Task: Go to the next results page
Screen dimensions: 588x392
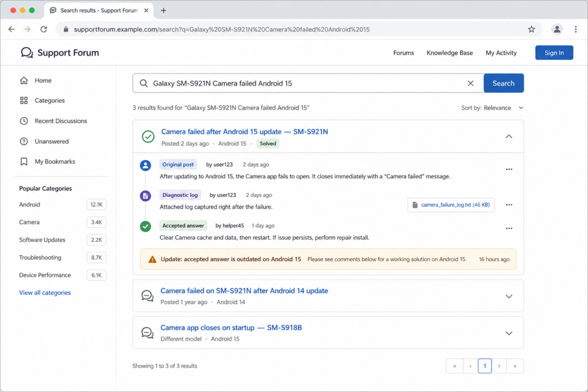Action: 499,366
